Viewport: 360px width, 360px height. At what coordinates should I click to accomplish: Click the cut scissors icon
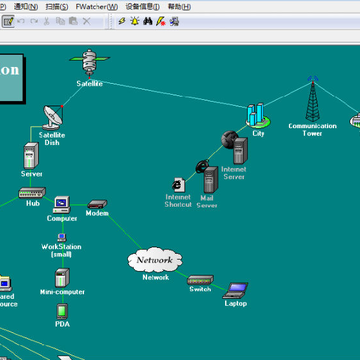click(47, 21)
